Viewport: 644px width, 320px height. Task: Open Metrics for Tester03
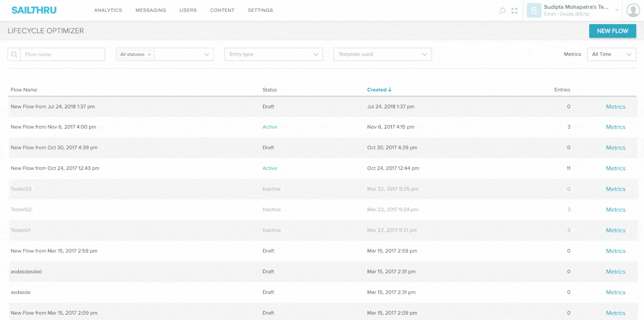pyautogui.click(x=616, y=189)
